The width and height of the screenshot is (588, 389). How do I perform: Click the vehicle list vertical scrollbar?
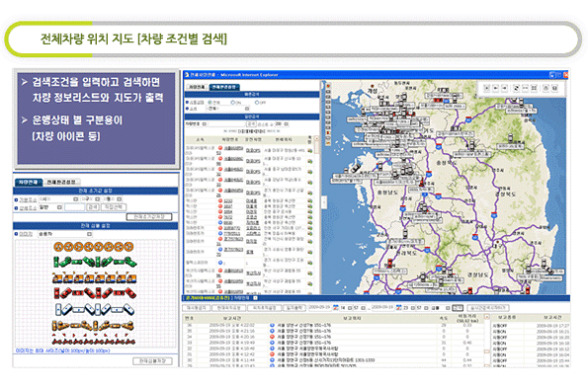pyautogui.click(x=316, y=213)
